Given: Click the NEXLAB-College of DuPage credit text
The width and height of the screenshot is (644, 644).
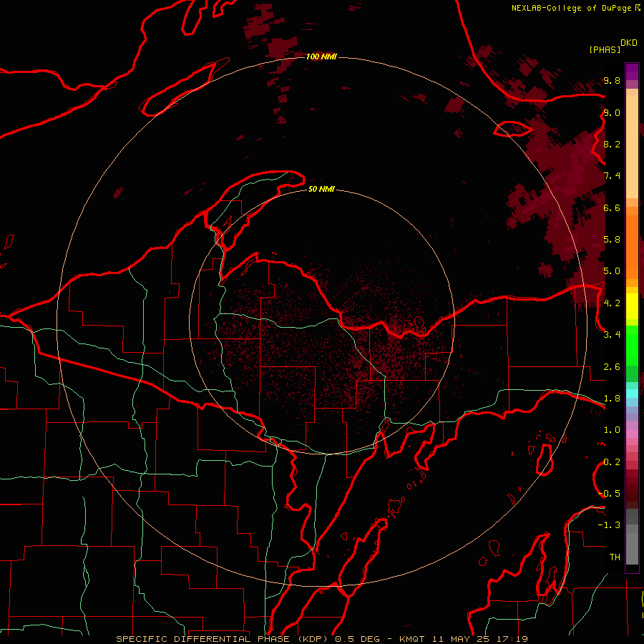Looking at the screenshot, I should click(x=573, y=8).
